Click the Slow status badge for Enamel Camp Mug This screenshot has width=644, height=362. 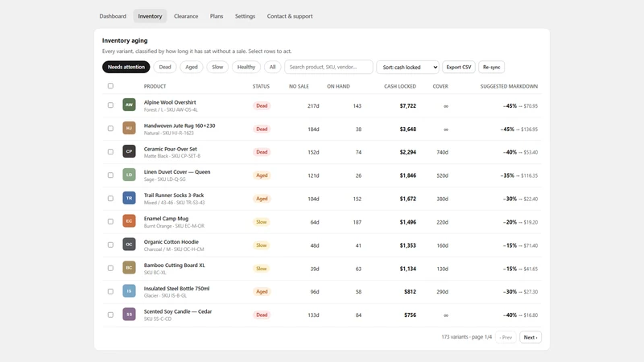[x=262, y=222]
